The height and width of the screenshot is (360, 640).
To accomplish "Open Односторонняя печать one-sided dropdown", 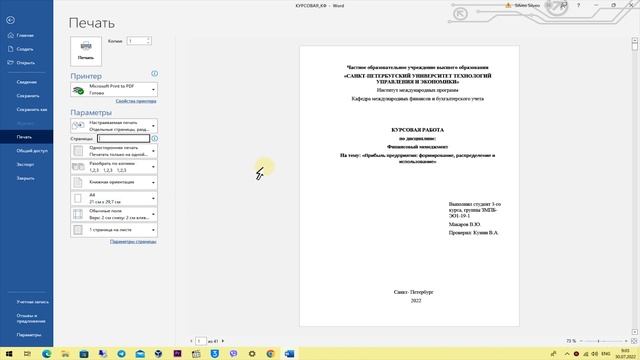I will (114, 151).
